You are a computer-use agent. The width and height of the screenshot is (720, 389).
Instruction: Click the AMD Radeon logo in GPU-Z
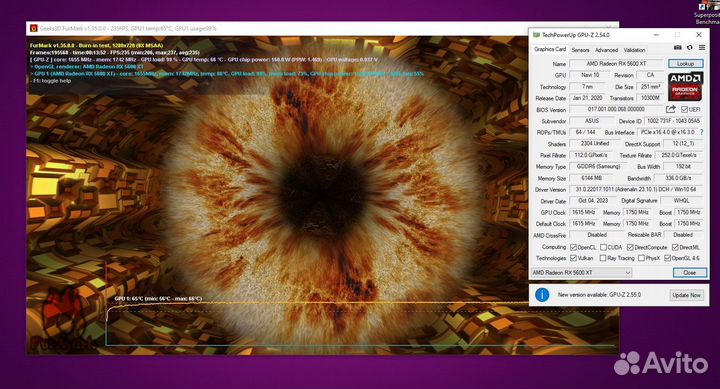pos(685,86)
